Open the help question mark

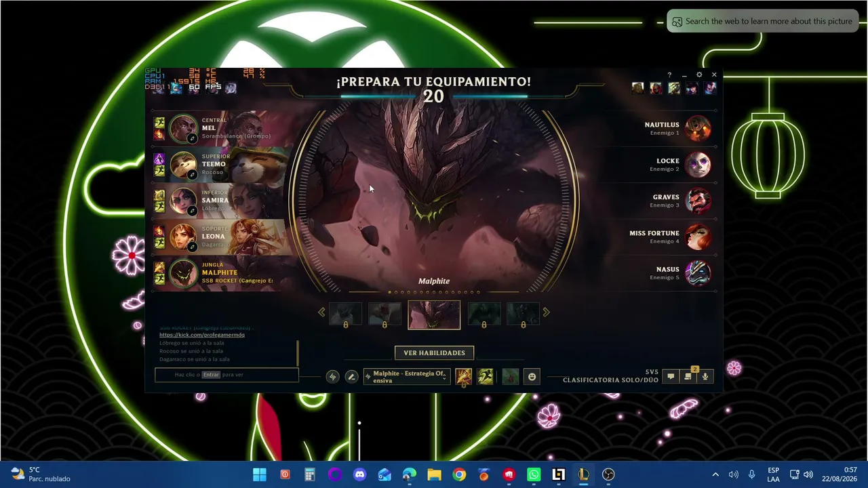(669, 75)
